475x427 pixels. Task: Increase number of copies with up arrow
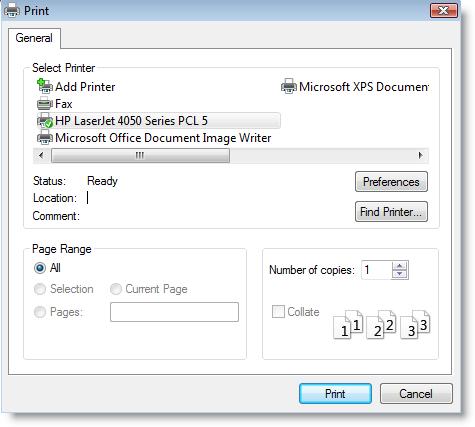coord(400,266)
